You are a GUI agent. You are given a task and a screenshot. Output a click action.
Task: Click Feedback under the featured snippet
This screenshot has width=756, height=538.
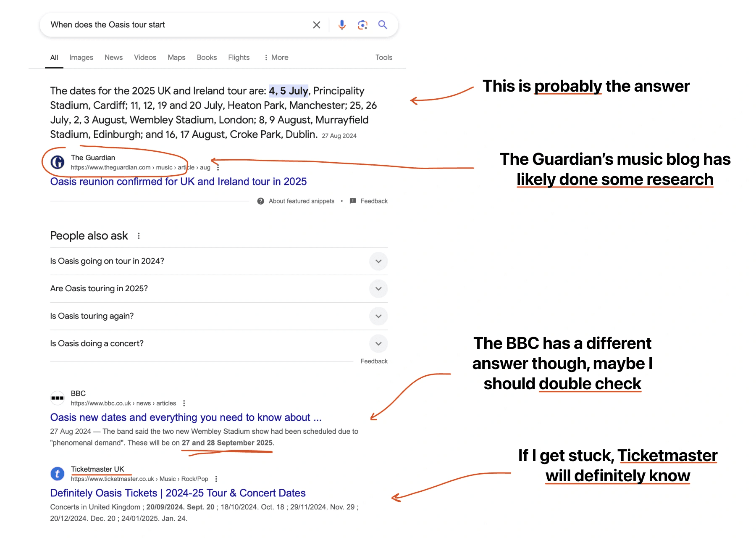click(x=374, y=201)
